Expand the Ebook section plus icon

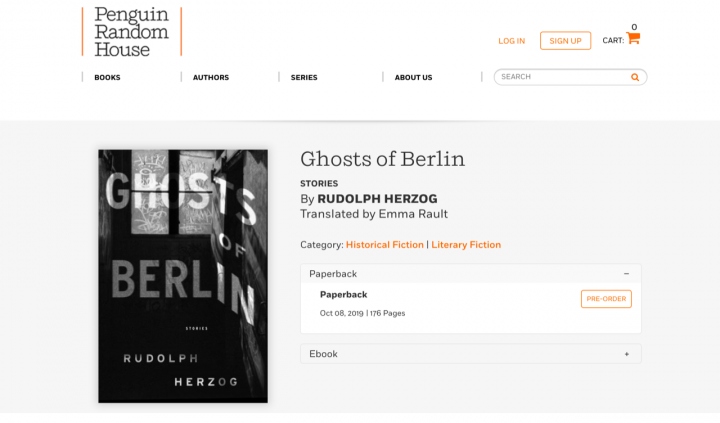(627, 354)
